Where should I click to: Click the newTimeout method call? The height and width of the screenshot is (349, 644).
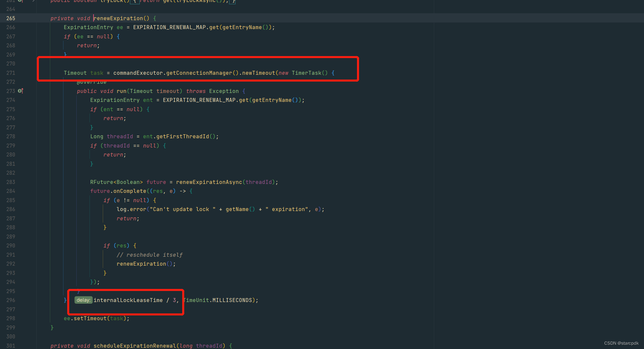[259, 73]
